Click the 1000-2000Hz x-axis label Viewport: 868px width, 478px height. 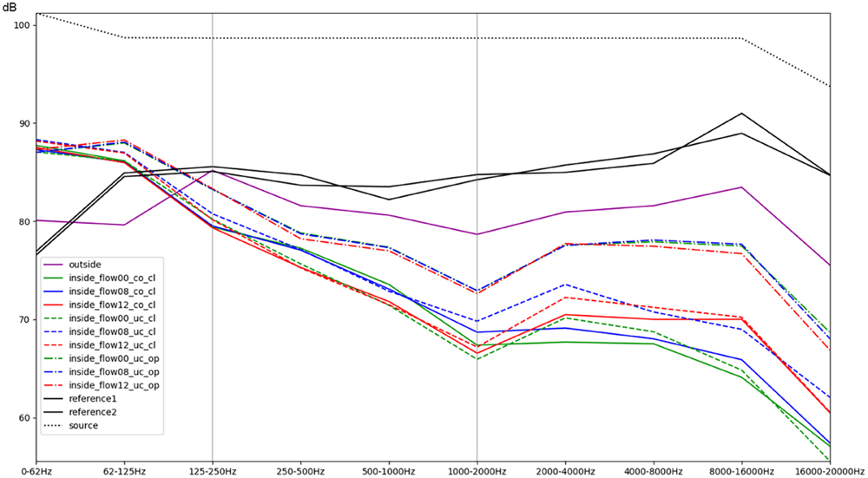(x=477, y=471)
